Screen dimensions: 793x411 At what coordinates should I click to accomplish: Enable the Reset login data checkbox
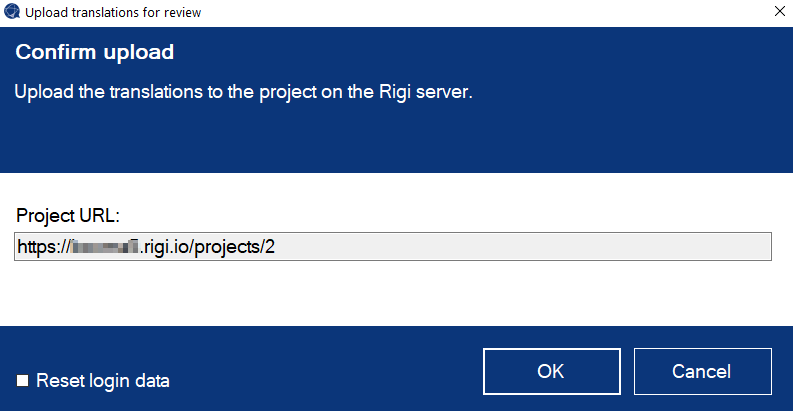(x=22, y=380)
